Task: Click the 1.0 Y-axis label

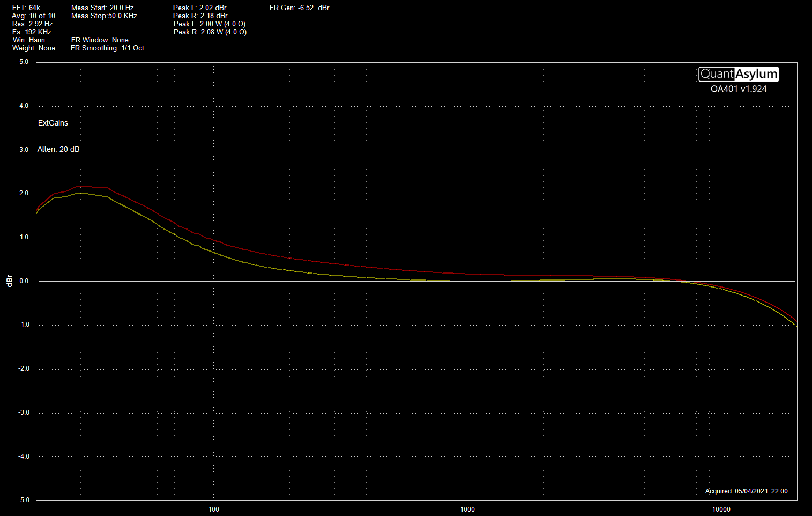Action: click(24, 237)
